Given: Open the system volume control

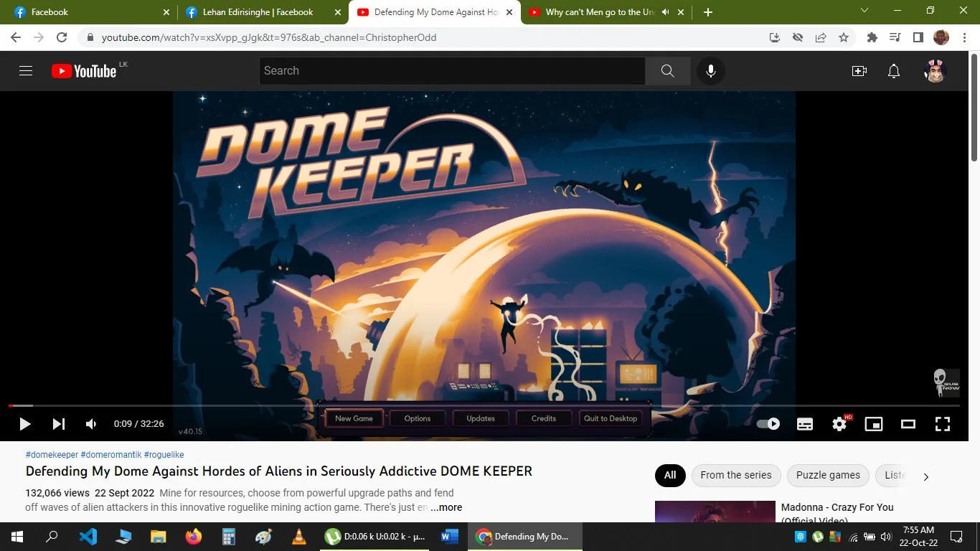Looking at the screenshot, I should coord(885,537).
